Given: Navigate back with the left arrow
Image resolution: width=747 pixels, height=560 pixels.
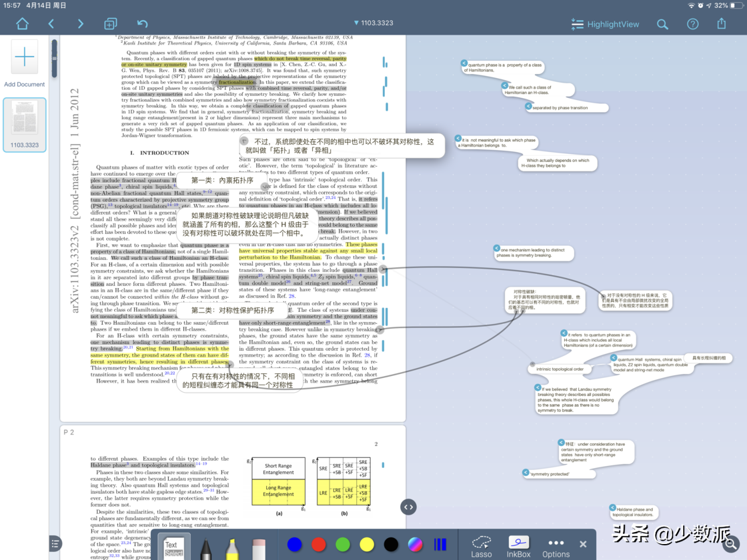Looking at the screenshot, I should [x=51, y=24].
